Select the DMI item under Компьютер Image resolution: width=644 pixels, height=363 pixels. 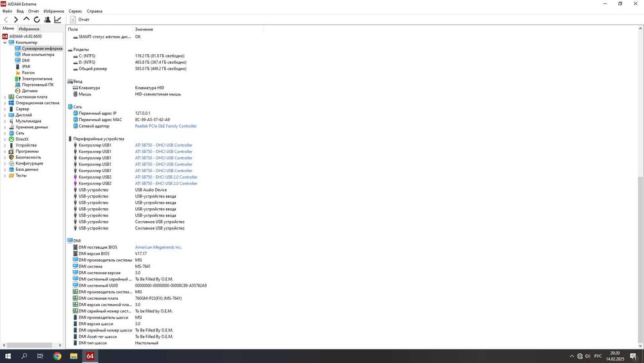[22, 61]
